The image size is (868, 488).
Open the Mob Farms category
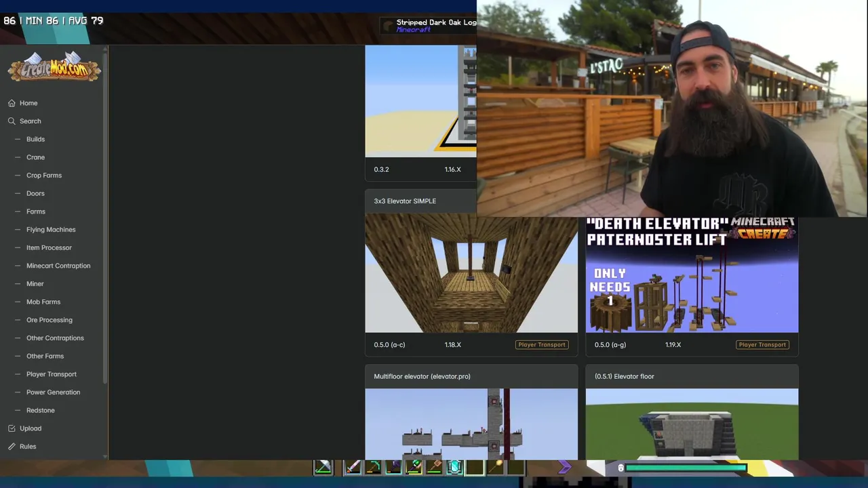coord(43,302)
